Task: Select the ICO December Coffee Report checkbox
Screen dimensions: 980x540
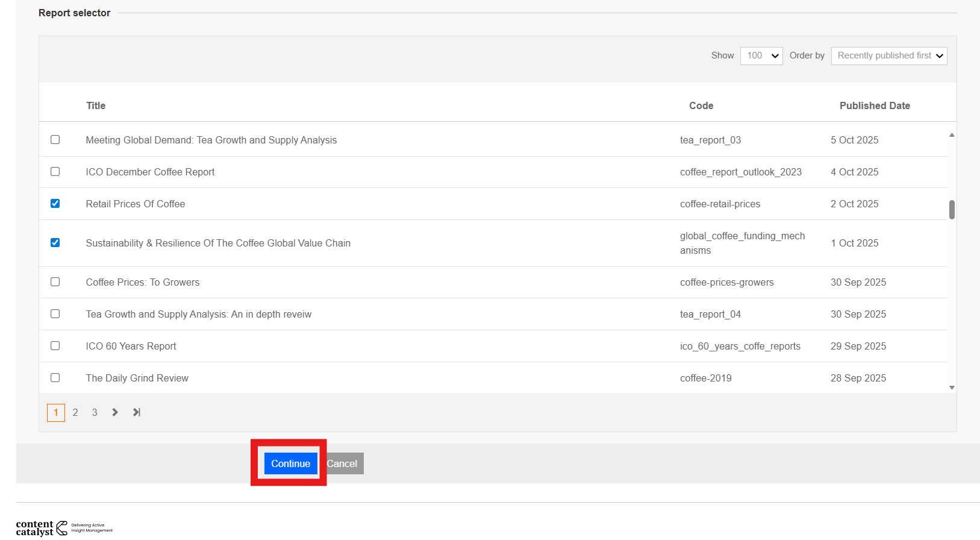Action: click(x=55, y=172)
